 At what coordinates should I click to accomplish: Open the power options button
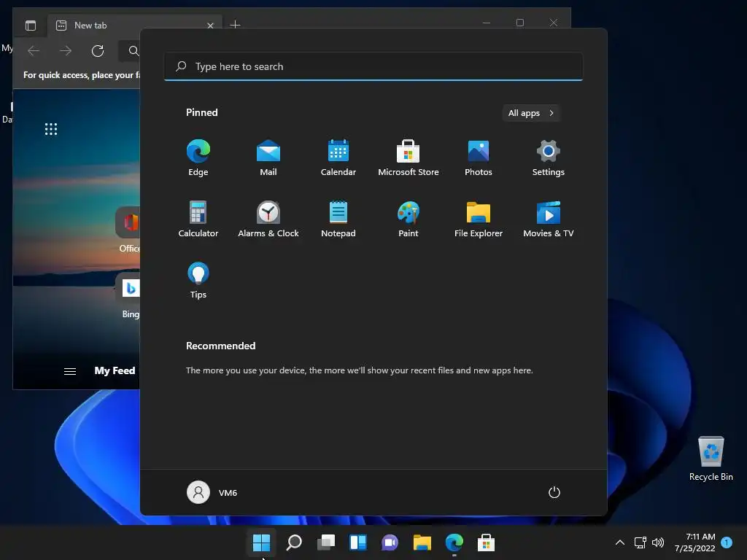(x=554, y=492)
